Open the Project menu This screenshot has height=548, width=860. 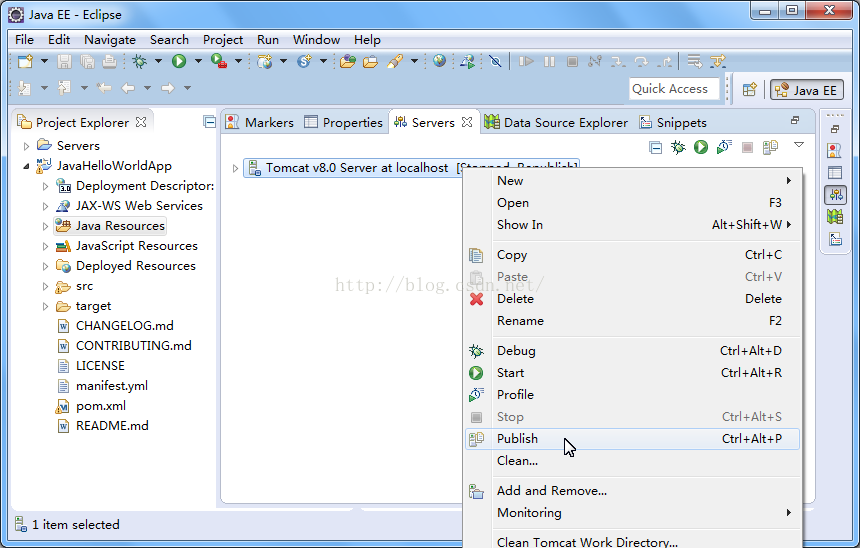223,39
